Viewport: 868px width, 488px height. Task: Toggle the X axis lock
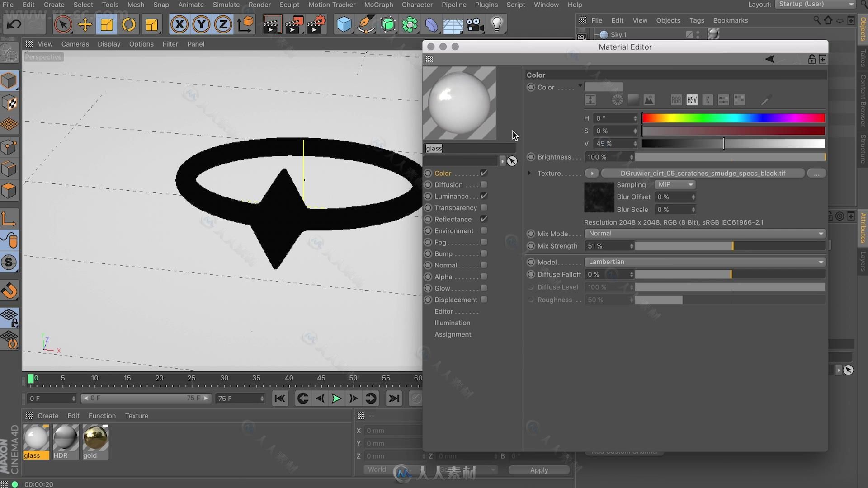pos(179,24)
